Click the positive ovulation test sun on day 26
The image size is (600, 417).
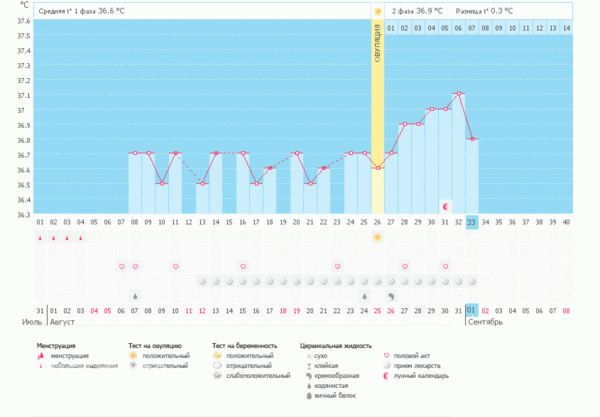click(377, 238)
